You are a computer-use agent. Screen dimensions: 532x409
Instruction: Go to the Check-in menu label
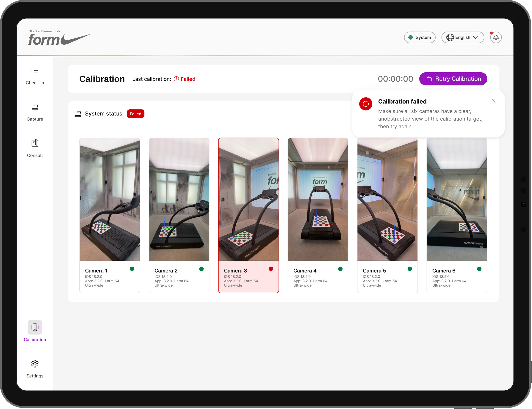tap(35, 83)
